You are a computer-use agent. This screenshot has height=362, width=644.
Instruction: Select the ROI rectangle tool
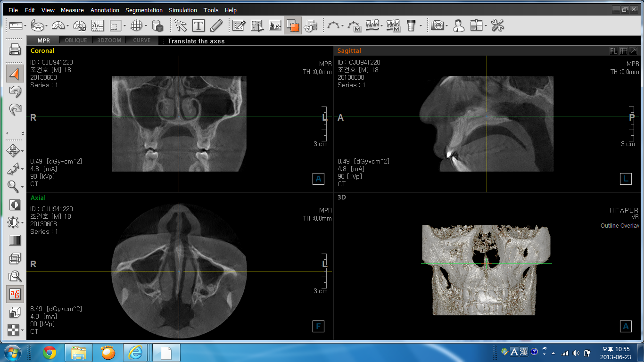[115, 25]
